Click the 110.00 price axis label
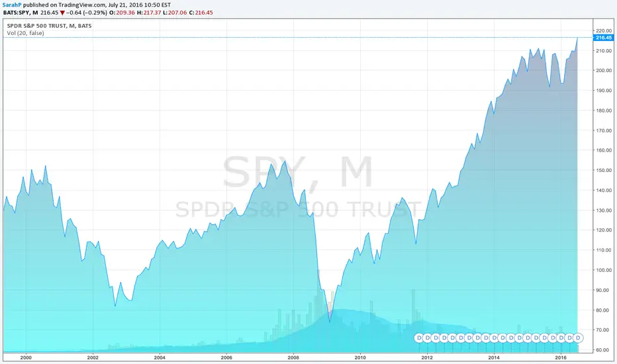Image resolution: width=617 pixels, height=364 pixels. pos(604,250)
